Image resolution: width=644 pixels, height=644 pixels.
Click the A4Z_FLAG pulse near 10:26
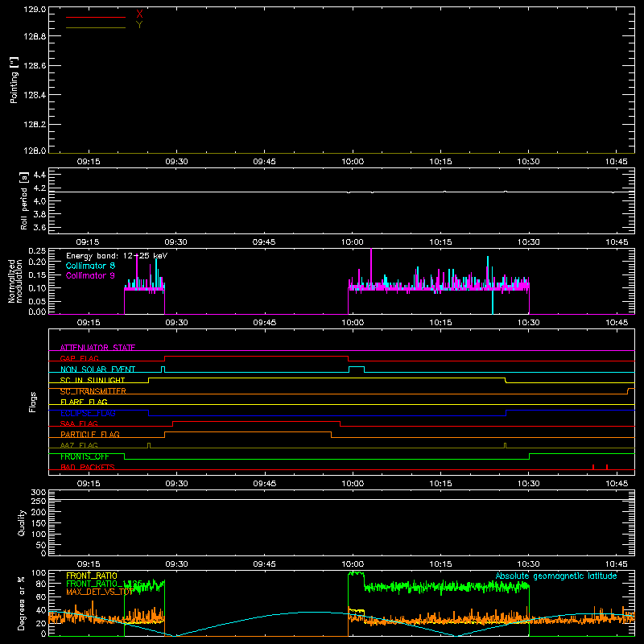506,446
